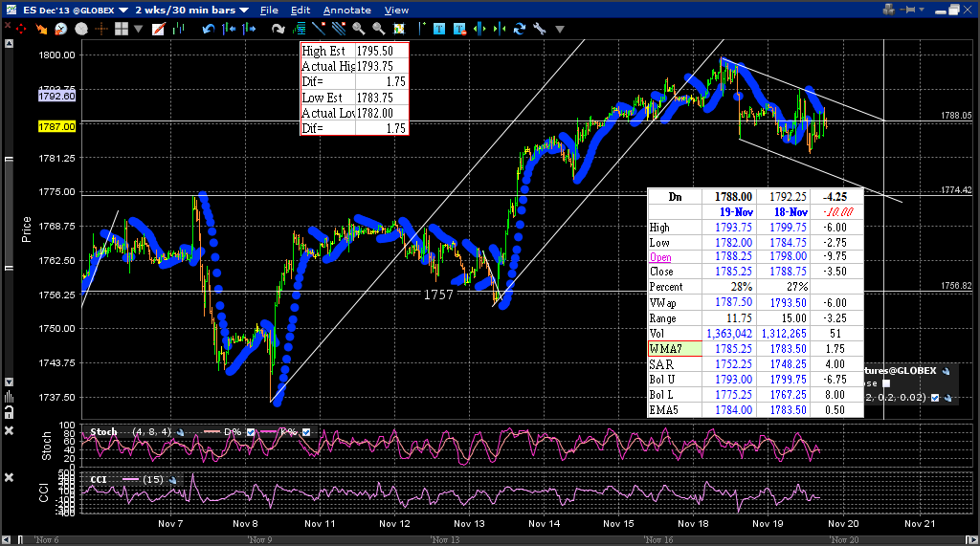Click the shift bars right icon
Image resolution: width=980 pixels, height=546 pixels.
click(249, 29)
